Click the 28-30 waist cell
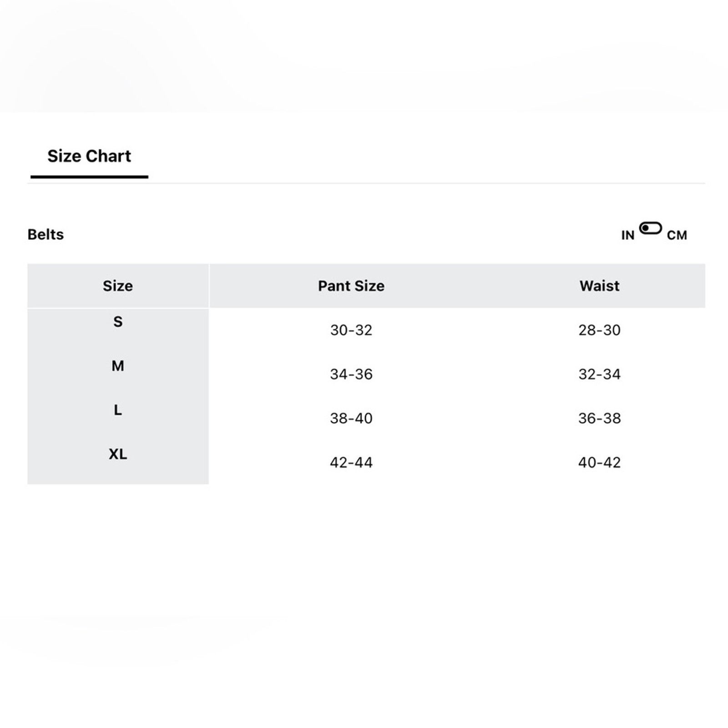 pyautogui.click(x=599, y=330)
